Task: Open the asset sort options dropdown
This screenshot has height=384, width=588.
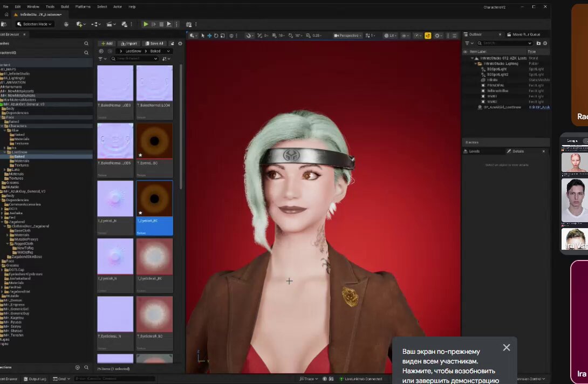Action: point(166,59)
